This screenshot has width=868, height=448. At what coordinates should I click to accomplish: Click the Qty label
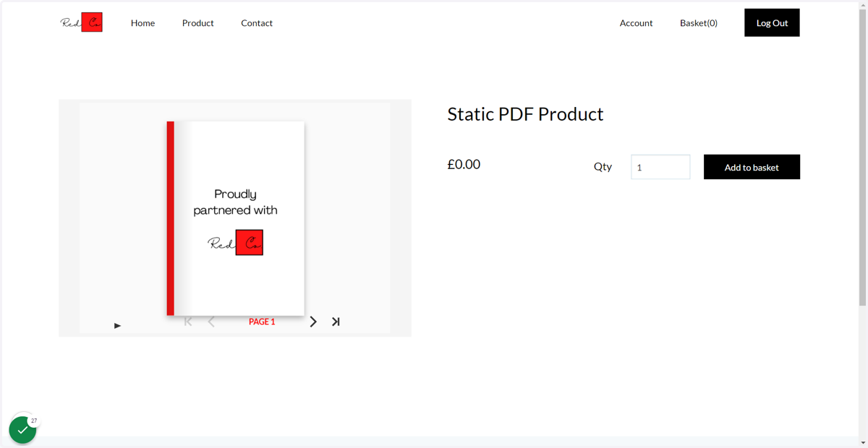point(603,166)
